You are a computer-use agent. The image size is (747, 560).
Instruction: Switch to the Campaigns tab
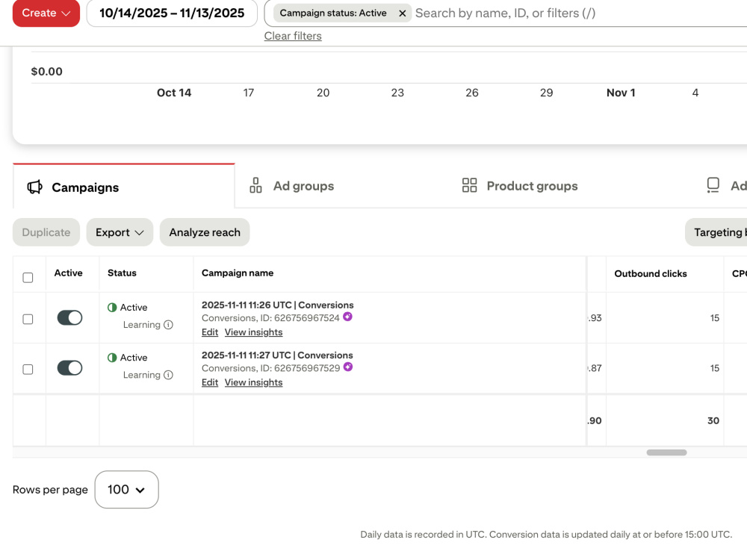pos(124,187)
